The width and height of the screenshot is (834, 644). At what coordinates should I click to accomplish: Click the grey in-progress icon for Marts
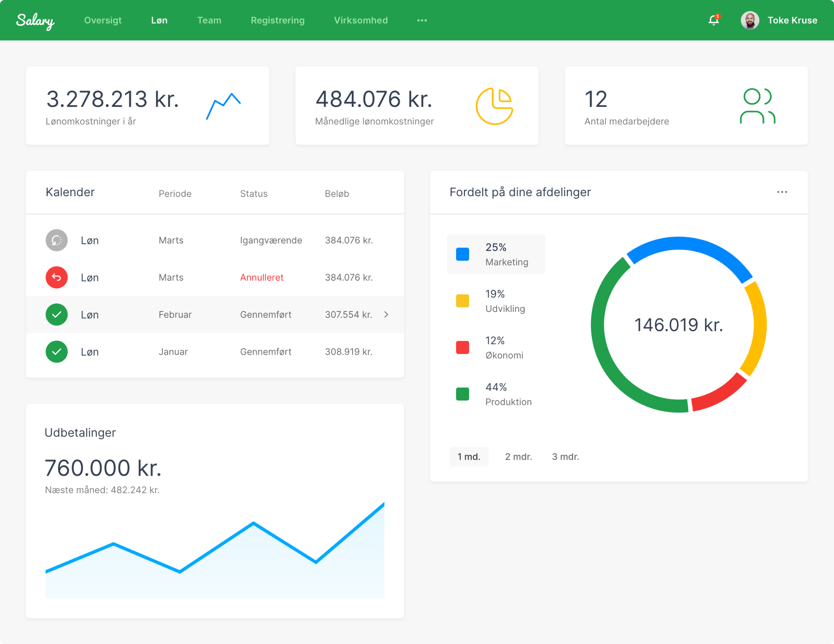(57, 240)
